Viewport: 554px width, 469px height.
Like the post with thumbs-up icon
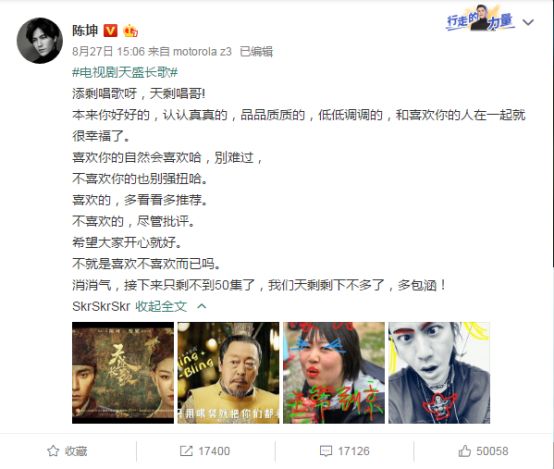click(464, 451)
